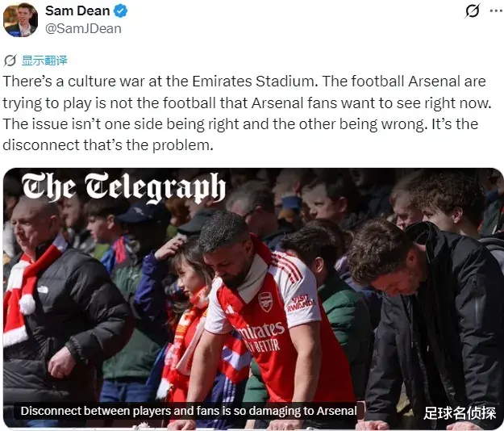Open the three-dot more options menu
504x431 pixels.
click(x=496, y=11)
